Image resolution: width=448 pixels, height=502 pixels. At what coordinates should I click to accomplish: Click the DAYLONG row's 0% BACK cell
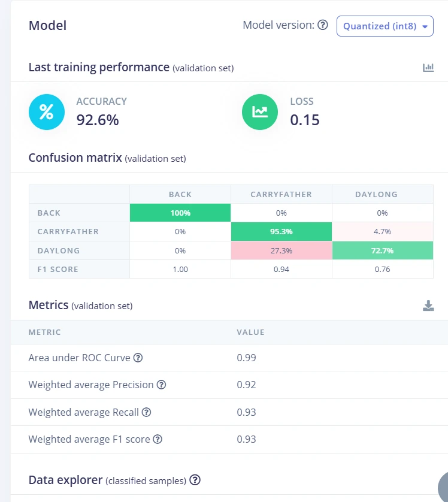(180, 250)
